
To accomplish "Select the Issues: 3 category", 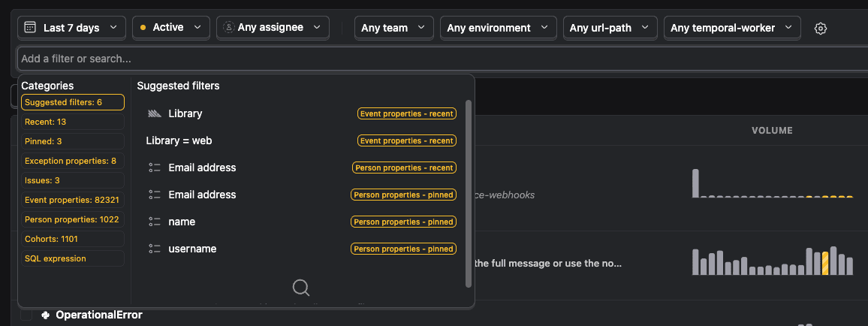I will tap(73, 180).
